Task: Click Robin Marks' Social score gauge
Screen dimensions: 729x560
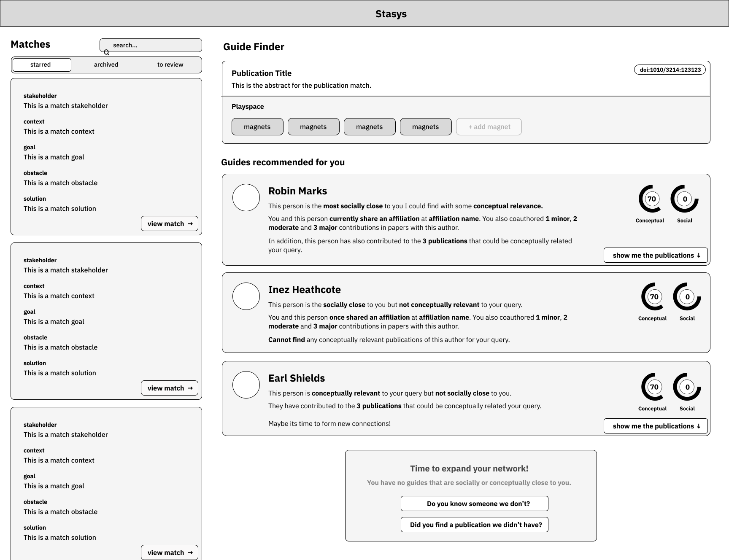Action: pos(685,199)
